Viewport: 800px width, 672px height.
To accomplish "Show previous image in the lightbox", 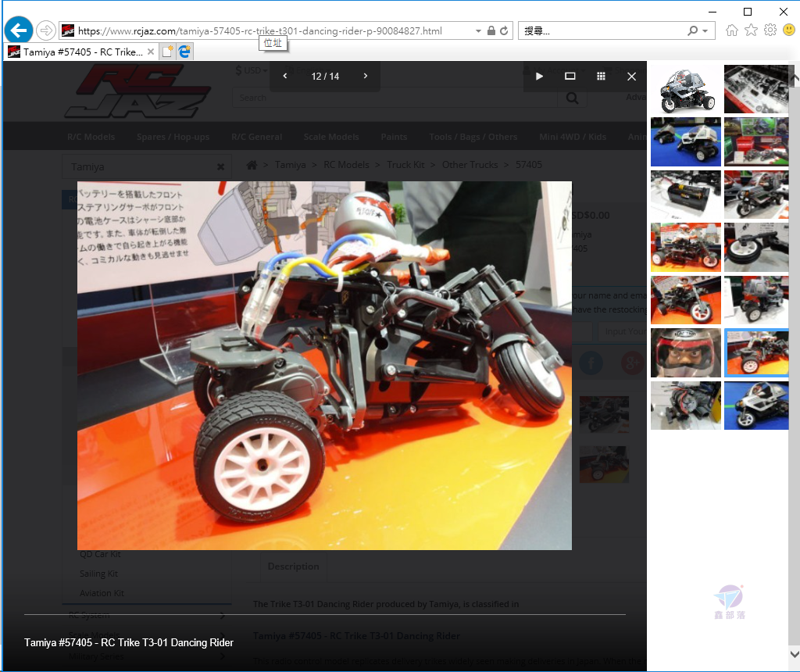I will click(285, 76).
